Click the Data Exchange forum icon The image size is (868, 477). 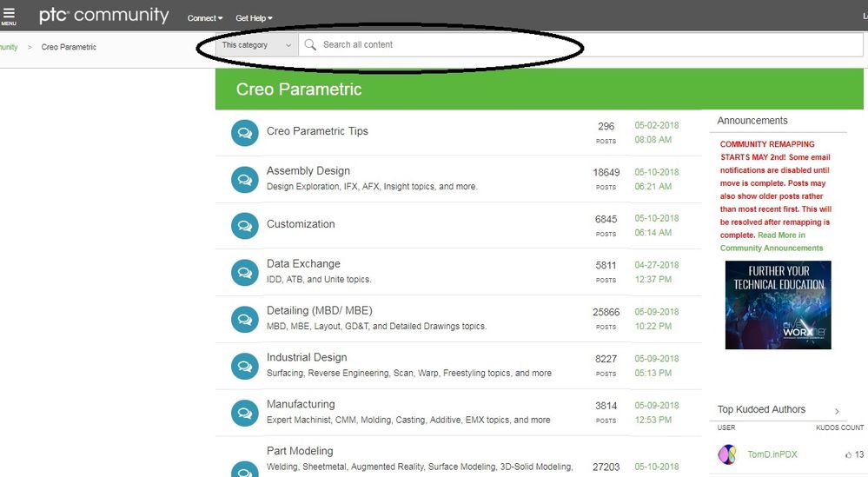(x=245, y=273)
